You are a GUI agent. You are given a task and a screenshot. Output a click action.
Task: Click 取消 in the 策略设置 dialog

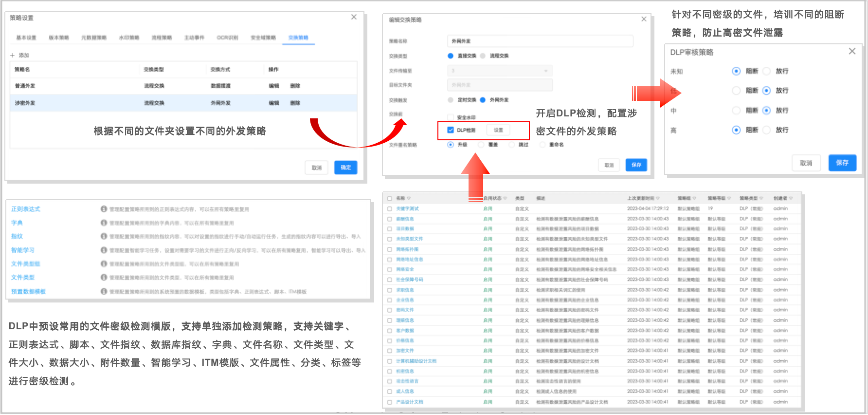[x=317, y=168]
